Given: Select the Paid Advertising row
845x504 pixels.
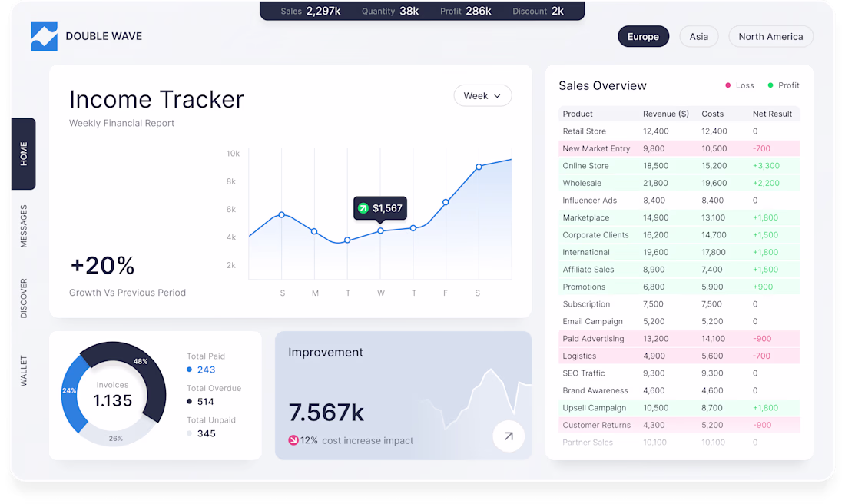Looking at the screenshot, I should tap(679, 339).
